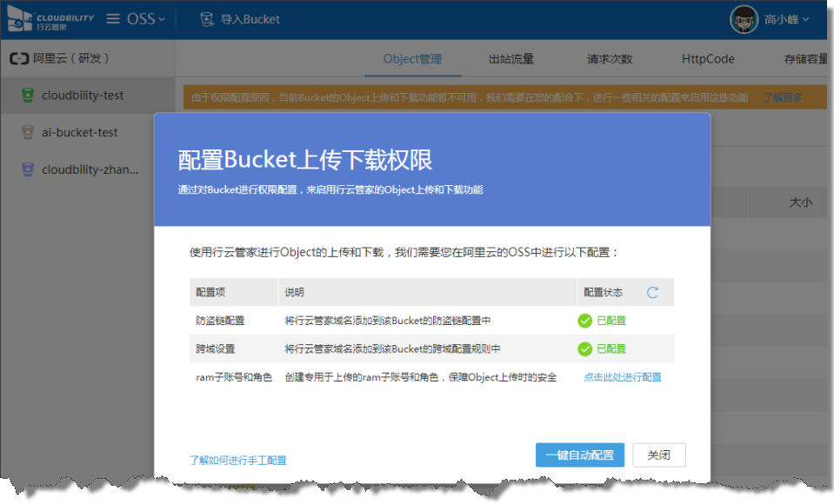Click the 防盗链配置 item cell

(x=220, y=321)
